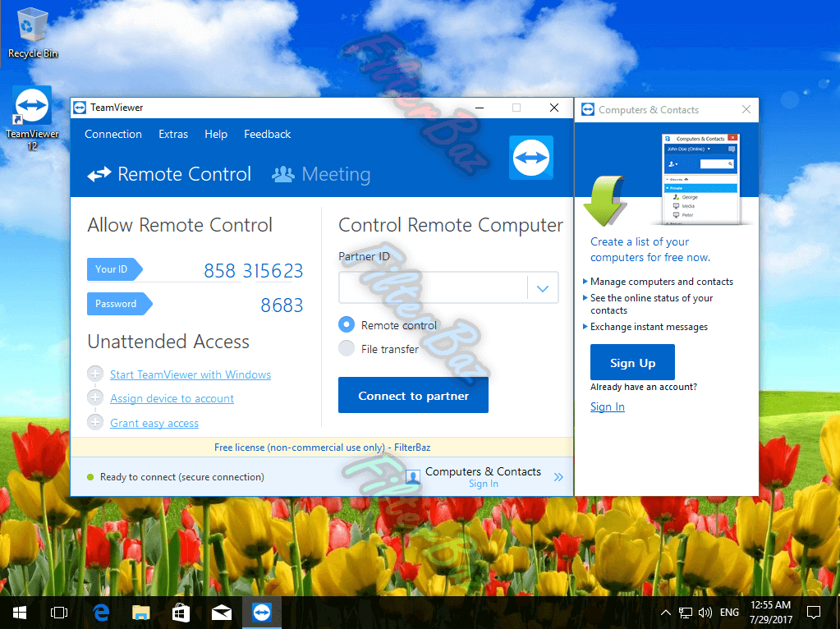
Task: Click the Sign In link under Sign Up
Action: coord(607,406)
